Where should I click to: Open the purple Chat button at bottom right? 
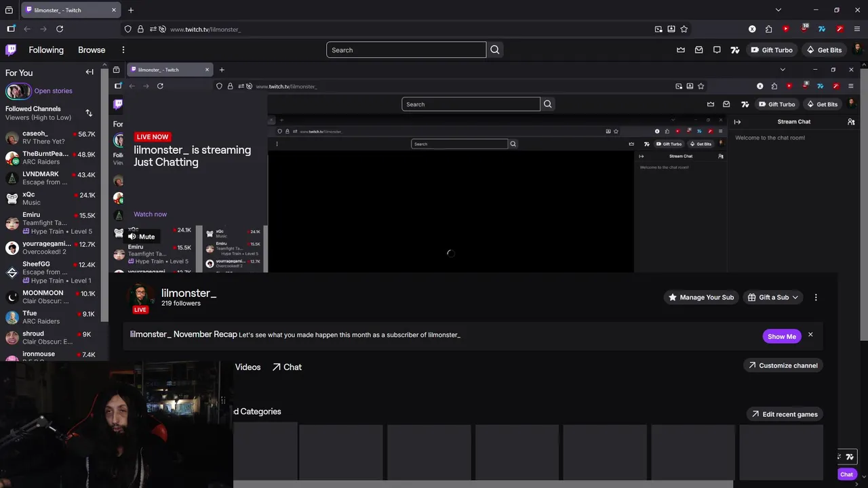click(846, 474)
